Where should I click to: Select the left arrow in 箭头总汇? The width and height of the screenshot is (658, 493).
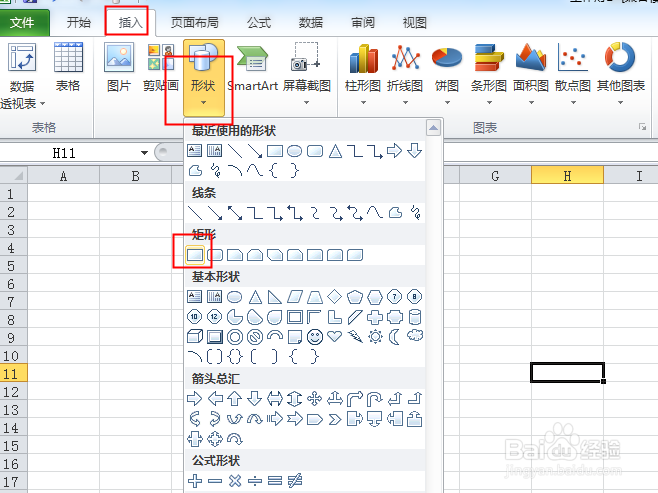pos(215,398)
